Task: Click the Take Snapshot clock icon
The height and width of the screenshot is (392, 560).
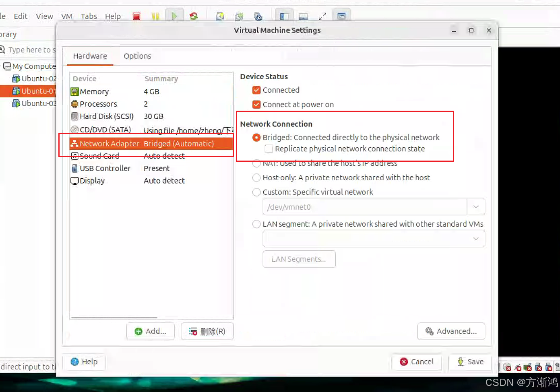Action: (x=220, y=17)
